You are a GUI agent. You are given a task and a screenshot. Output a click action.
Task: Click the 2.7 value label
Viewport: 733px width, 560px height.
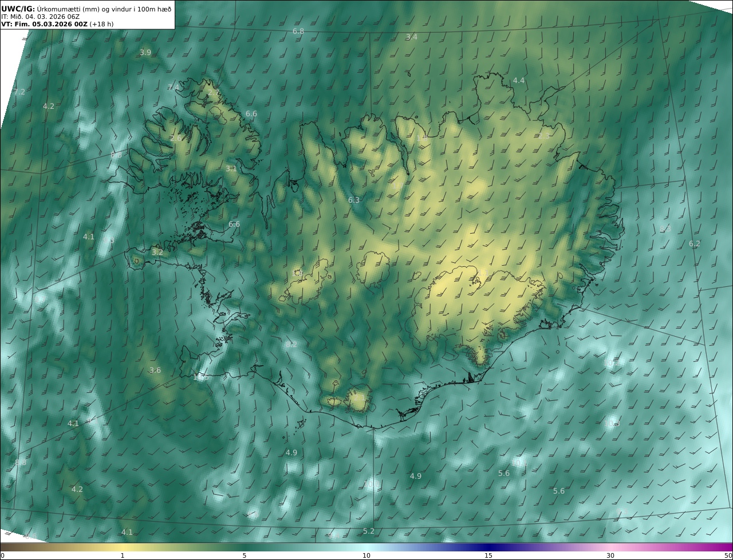pos(213,92)
